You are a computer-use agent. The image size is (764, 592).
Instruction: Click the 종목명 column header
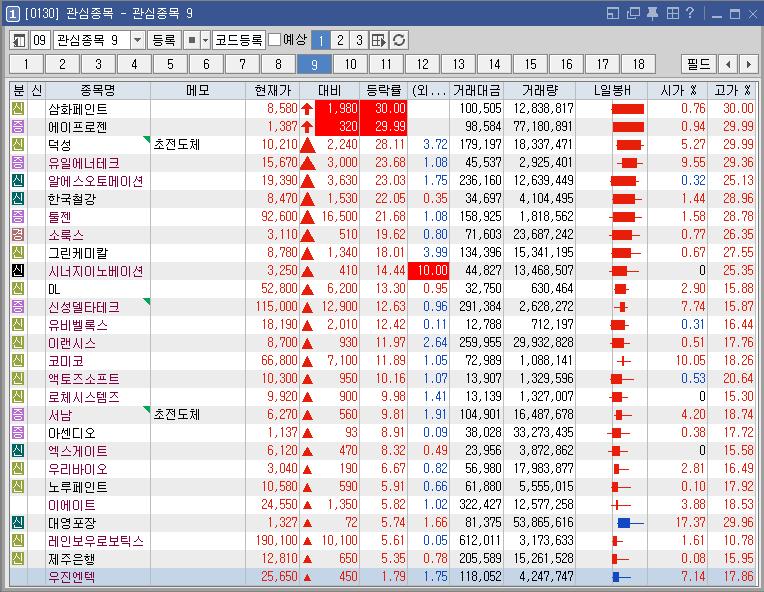98,90
